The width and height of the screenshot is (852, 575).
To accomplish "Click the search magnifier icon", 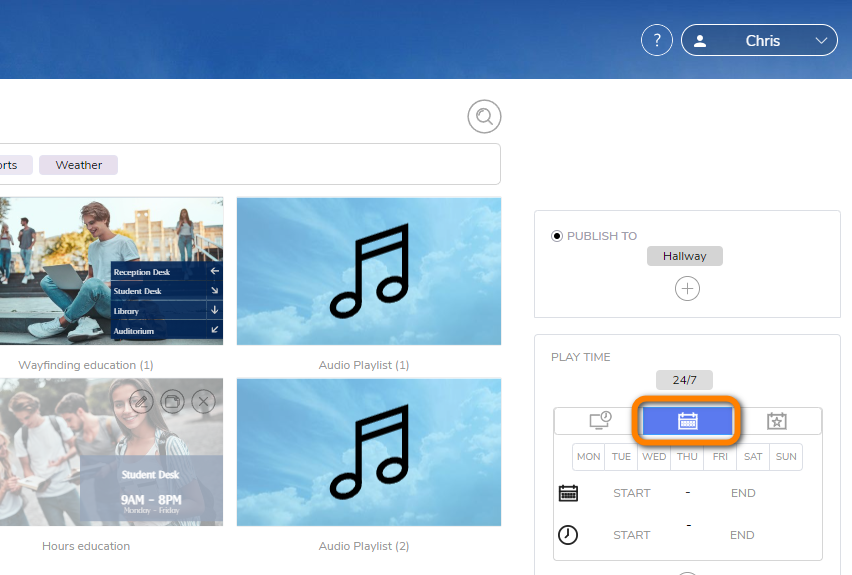I will 484,116.
